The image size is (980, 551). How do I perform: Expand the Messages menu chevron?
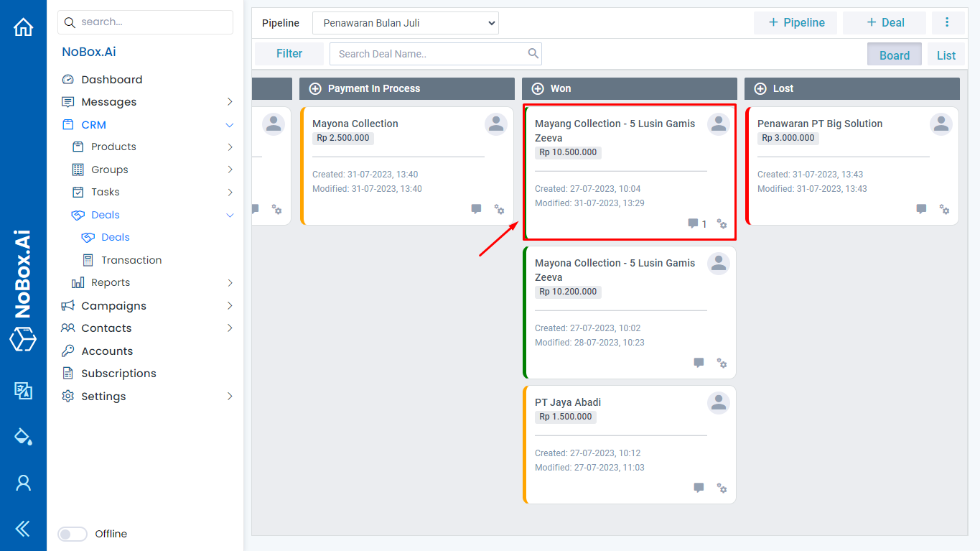coord(230,102)
